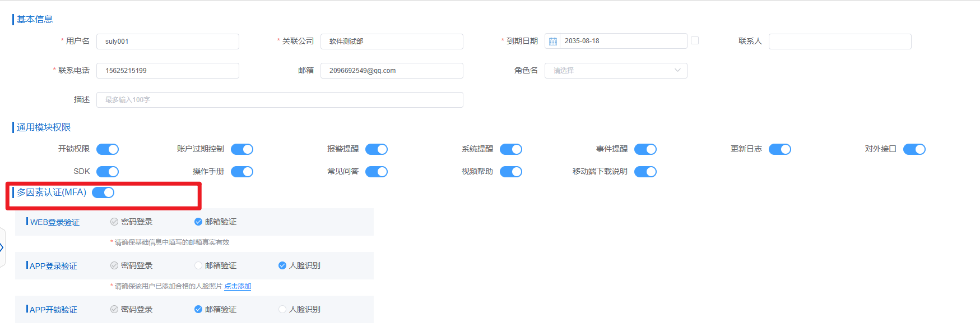Image resolution: width=980 pixels, height=335 pixels.
Task: Tick the checkbox next to expiry date
Action: click(695, 40)
